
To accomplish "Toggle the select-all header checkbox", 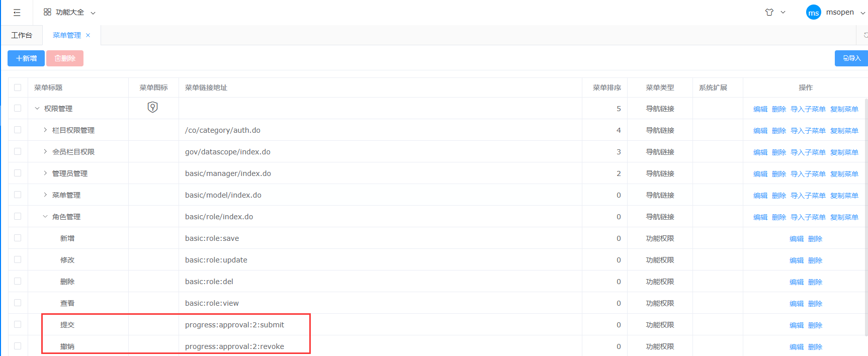I will [18, 87].
